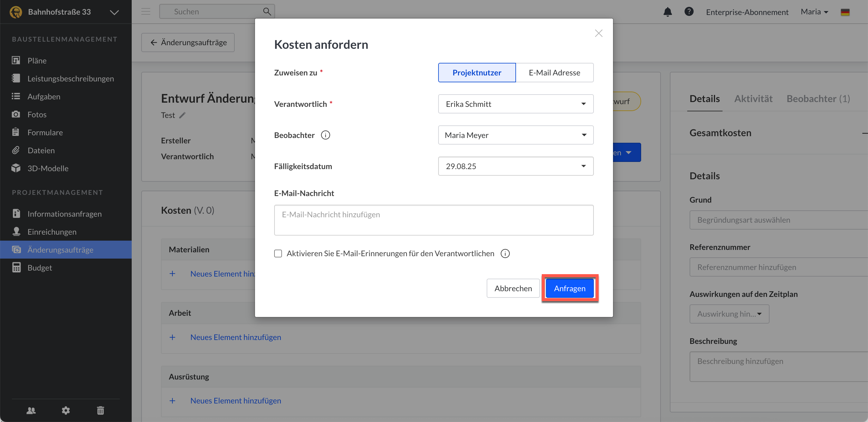
Task: Click the pencil edit icon next to Test
Action: coord(182,115)
